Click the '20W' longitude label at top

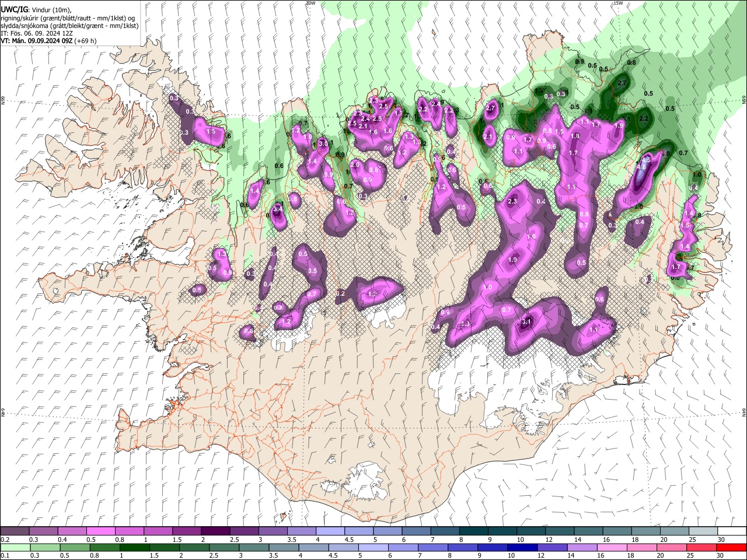(310, 3)
